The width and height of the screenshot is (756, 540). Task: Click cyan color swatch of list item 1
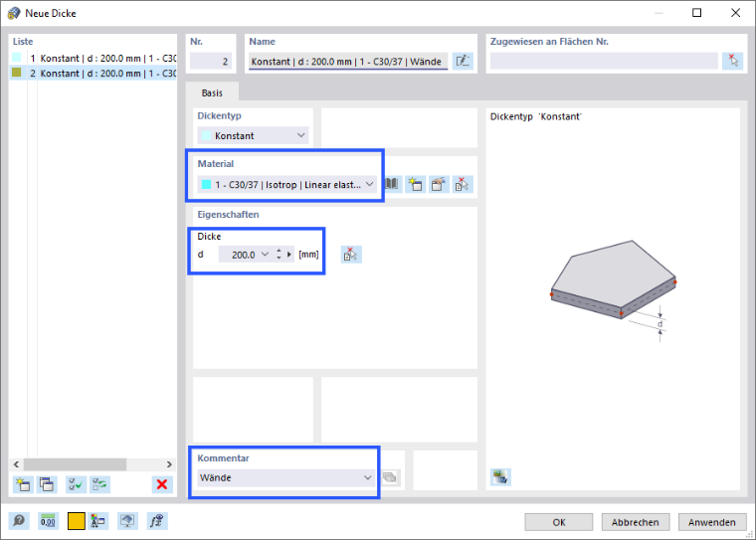pyautogui.click(x=17, y=58)
